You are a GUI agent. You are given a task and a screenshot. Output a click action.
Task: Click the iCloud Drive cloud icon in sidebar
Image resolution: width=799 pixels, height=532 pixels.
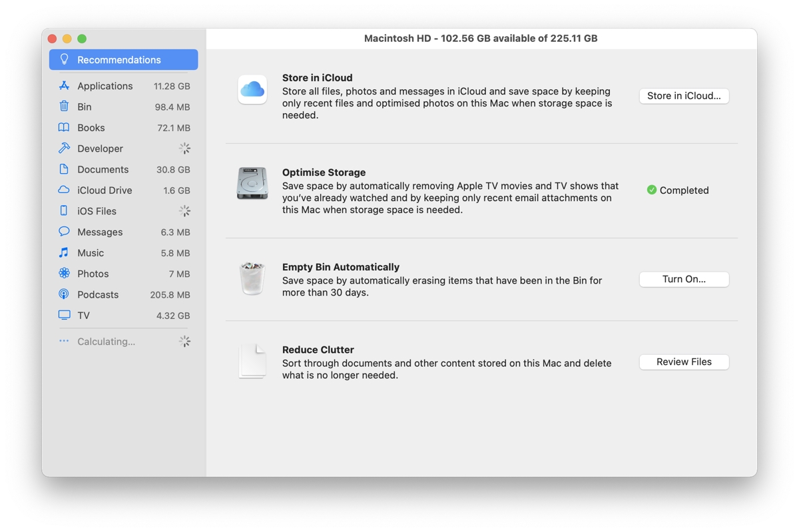64,190
